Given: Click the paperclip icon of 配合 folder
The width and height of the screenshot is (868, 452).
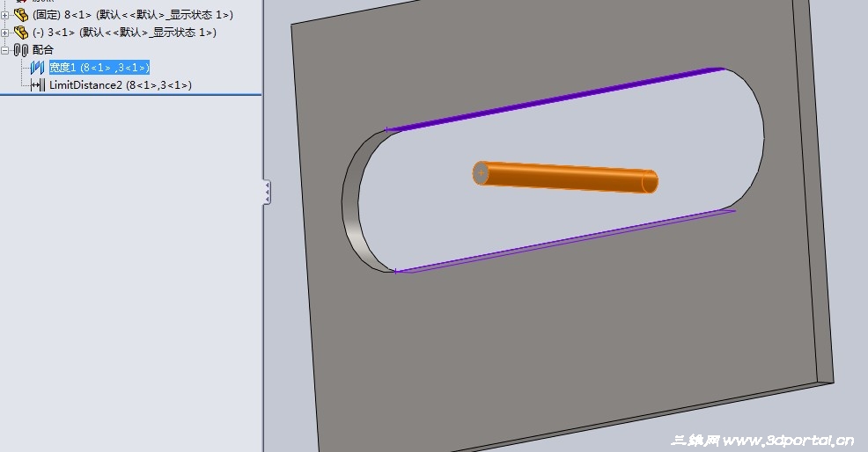Looking at the screenshot, I should pyautogui.click(x=21, y=50).
